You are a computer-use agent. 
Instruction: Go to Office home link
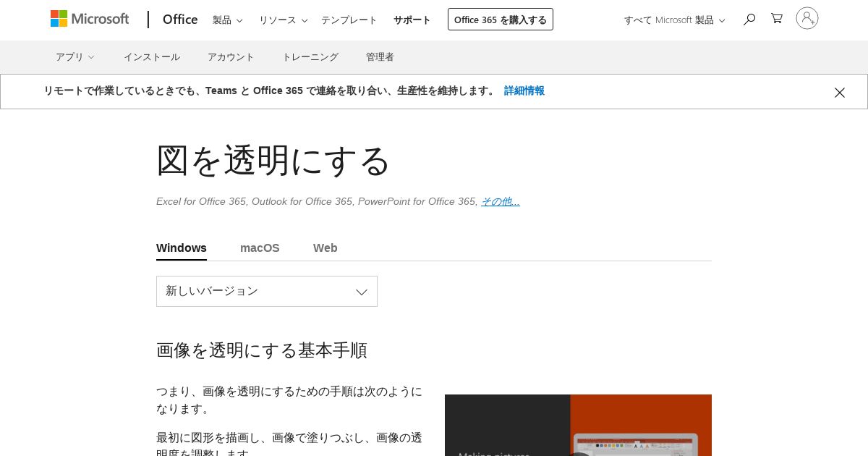180,20
